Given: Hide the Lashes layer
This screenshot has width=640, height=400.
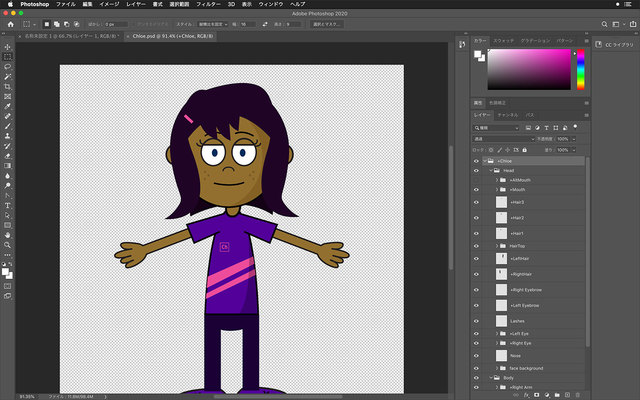Looking at the screenshot, I should (477, 320).
